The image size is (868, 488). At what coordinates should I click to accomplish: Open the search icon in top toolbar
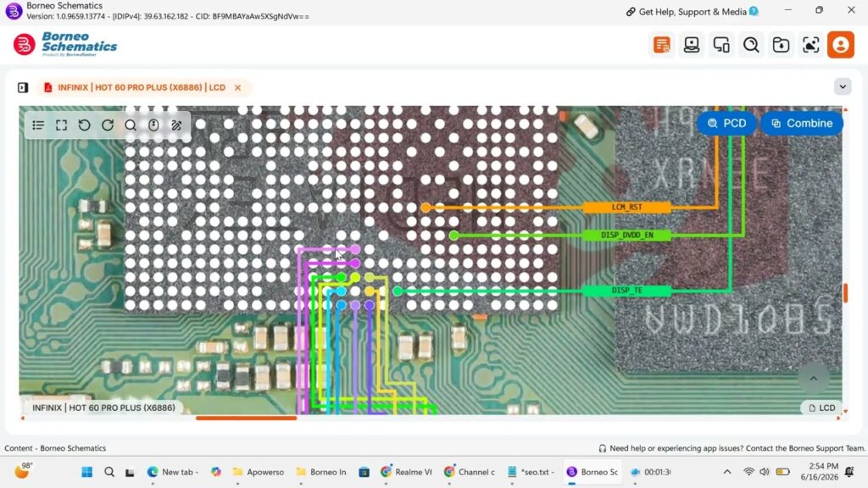point(751,45)
